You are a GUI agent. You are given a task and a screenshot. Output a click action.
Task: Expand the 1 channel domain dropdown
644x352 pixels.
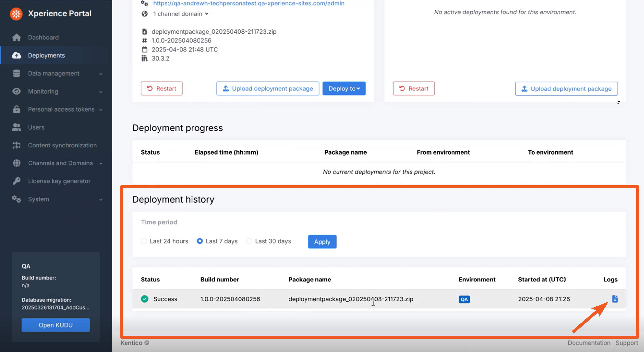pos(181,14)
